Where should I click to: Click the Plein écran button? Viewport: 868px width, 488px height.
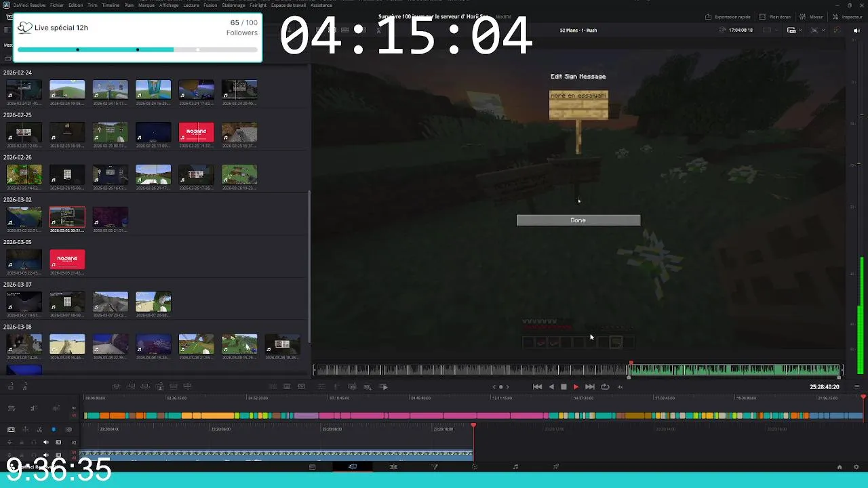[775, 17]
